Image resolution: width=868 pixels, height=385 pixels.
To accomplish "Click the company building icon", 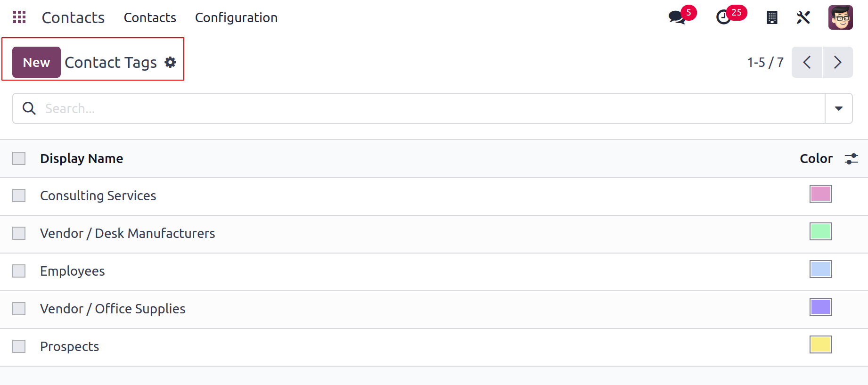I will point(772,17).
